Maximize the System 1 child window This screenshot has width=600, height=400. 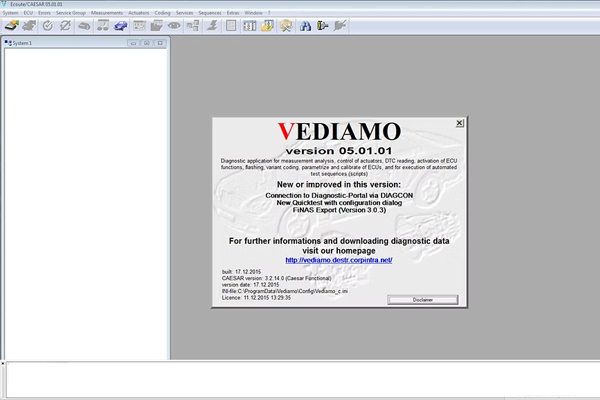tap(146, 44)
